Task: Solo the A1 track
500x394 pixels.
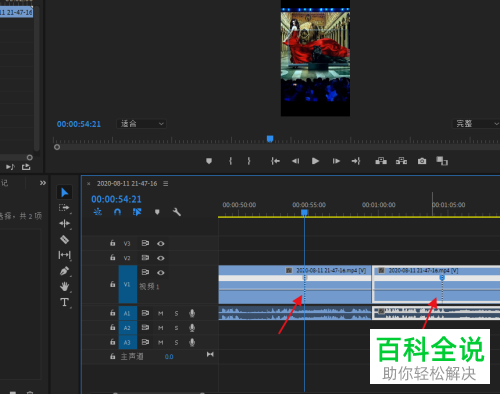Action: pos(176,313)
